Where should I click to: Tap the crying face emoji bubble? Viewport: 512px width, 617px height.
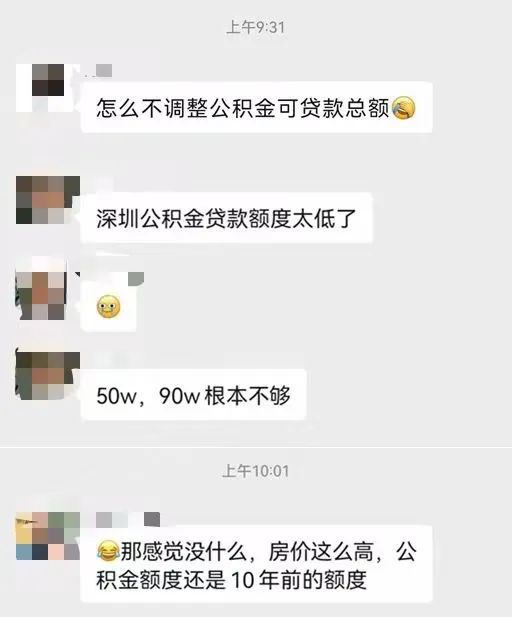coord(108,306)
